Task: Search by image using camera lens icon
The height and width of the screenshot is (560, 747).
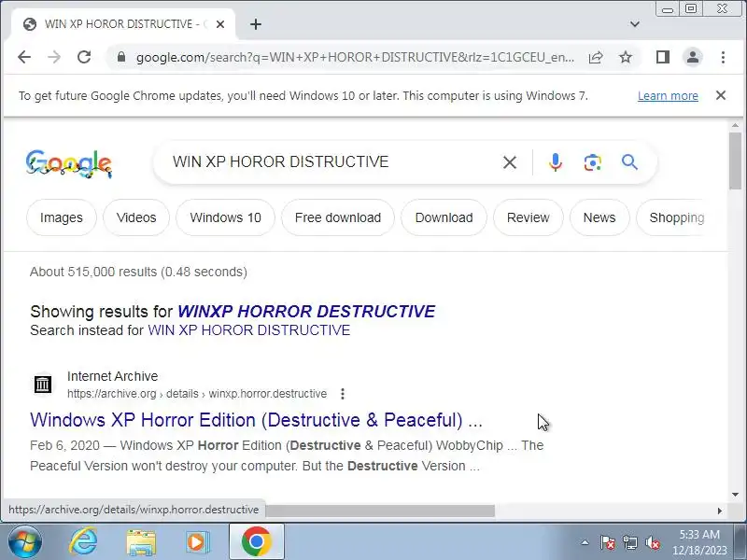Action: point(592,162)
